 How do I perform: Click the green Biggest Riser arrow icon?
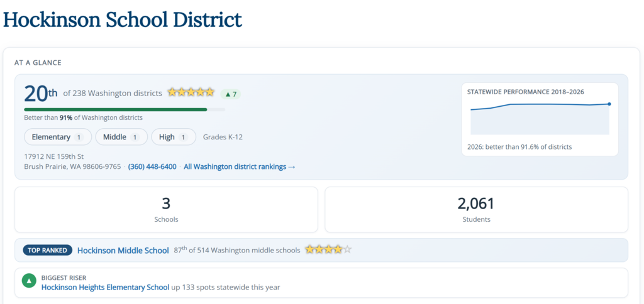[29, 282]
